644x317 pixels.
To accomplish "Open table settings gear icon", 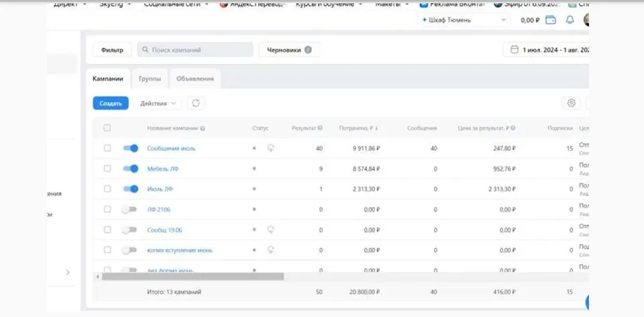I will click(572, 103).
